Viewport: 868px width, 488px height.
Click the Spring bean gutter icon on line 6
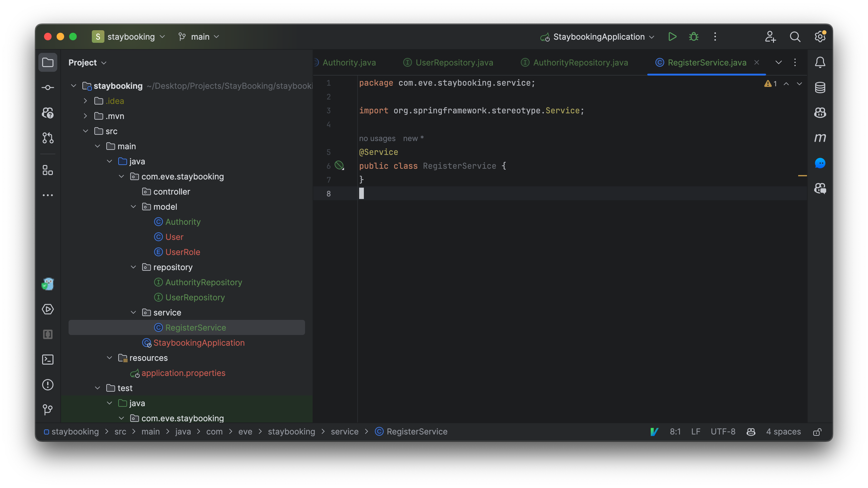(x=339, y=165)
